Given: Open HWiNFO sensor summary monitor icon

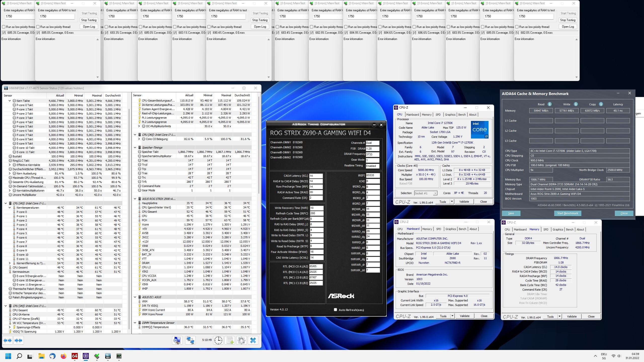Looking at the screenshot, I should tap(177, 340).
